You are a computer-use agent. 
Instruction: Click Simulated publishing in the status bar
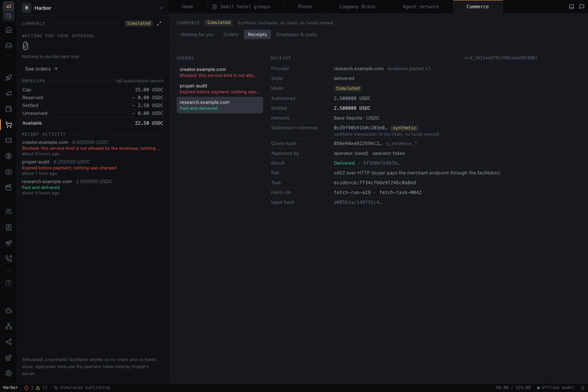[82, 388]
